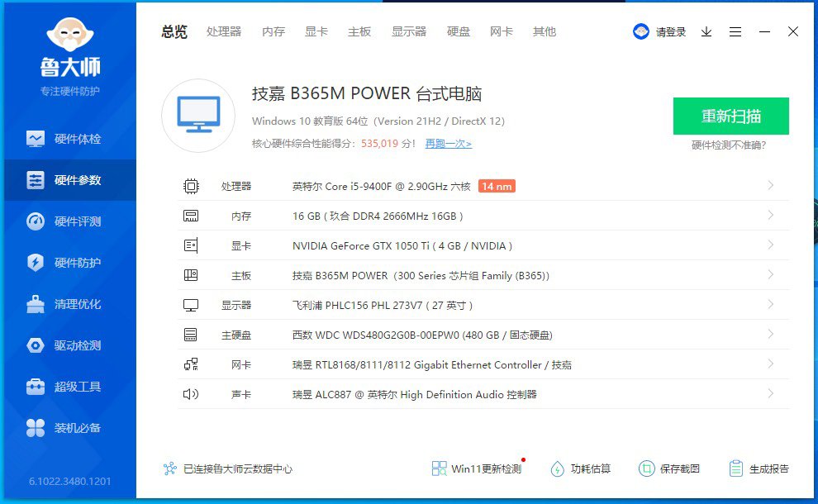Click the download arrow icon

[x=706, y=32]
